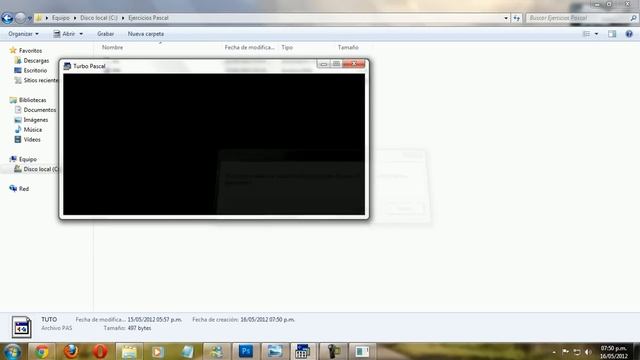Screen dimensions: 640x360
Task: Sort by the Tamaño column header
Action: point(348,47)
